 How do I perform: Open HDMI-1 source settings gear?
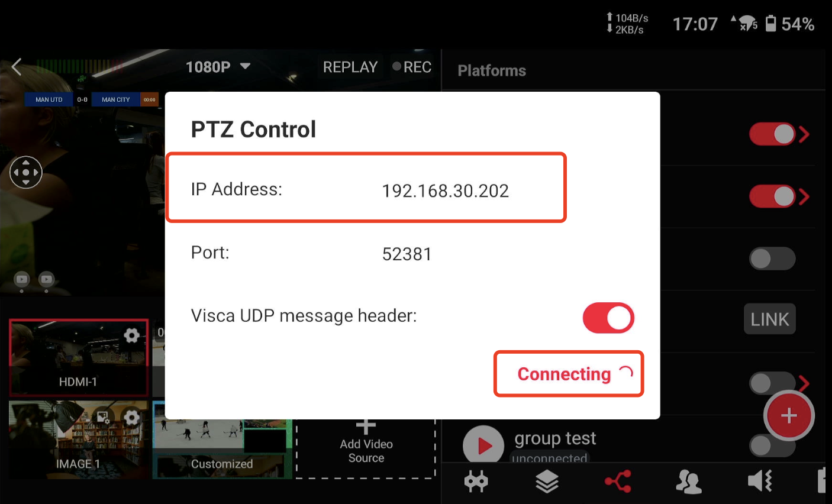(131, 336)
